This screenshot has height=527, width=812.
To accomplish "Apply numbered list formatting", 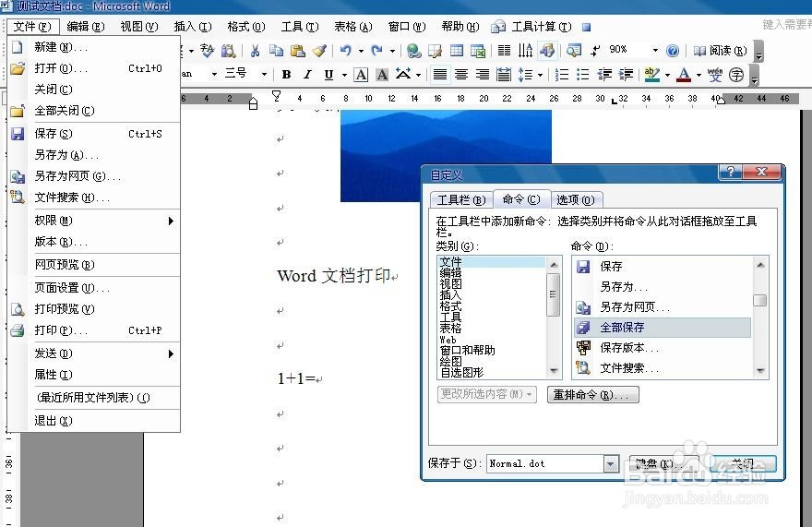I will (562, 75).
